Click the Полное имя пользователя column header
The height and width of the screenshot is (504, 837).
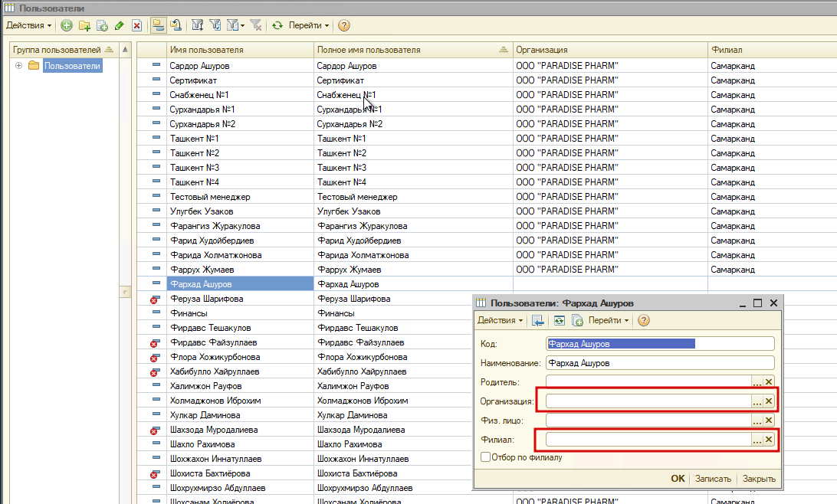point(413,50)
